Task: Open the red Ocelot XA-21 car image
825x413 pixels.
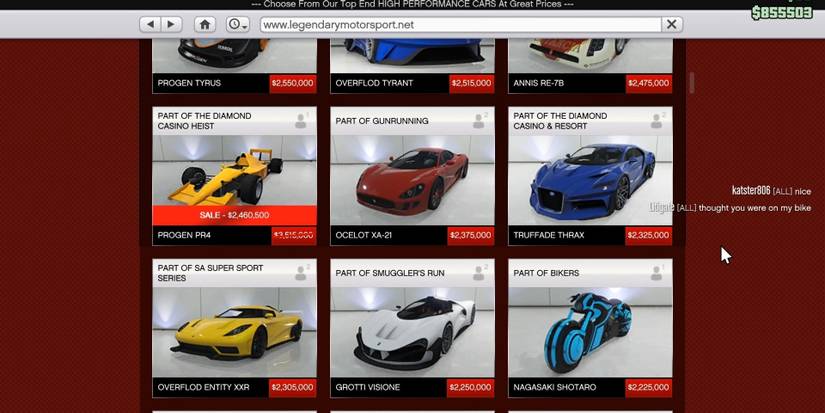Action: pyautogui.click(x=412, y=180)
